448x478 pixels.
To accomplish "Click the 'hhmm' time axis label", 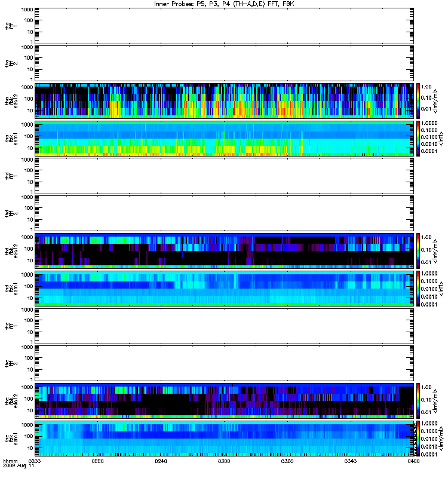I will point(10,461).
